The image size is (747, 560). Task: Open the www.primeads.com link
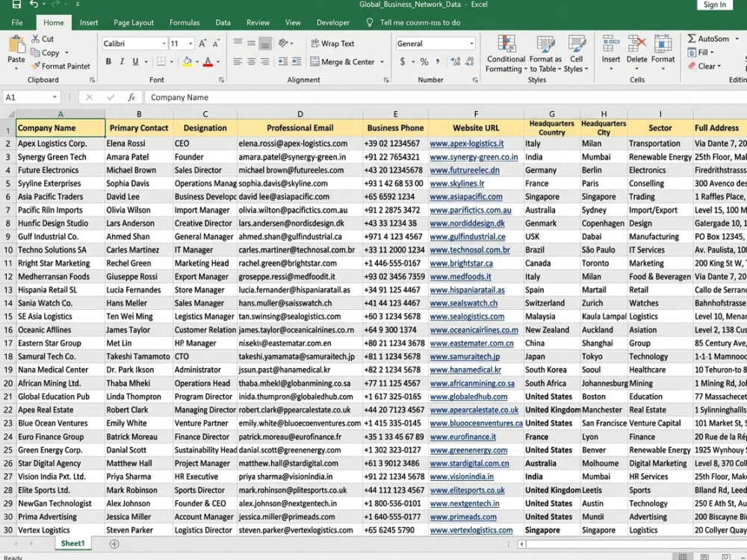pos(463,517)
